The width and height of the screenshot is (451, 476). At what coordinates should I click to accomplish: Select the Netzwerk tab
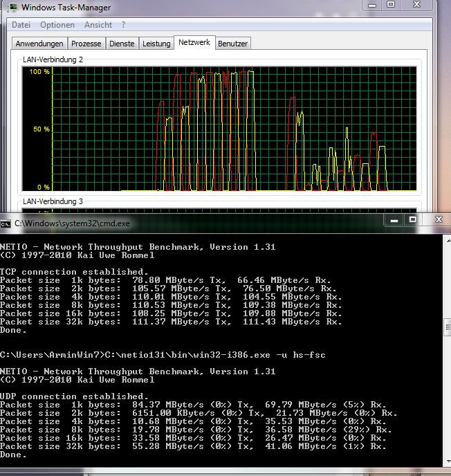point(194,42)
